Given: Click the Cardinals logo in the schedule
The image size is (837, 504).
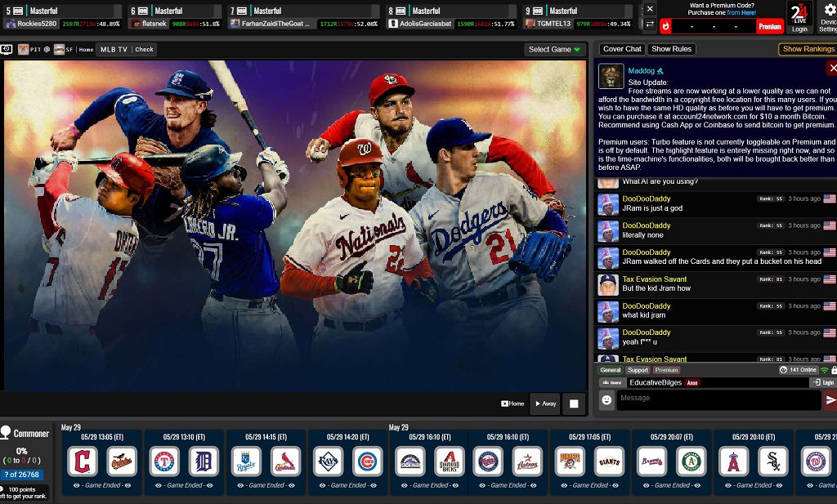Looking at the screenshot, I should point(285,462).
